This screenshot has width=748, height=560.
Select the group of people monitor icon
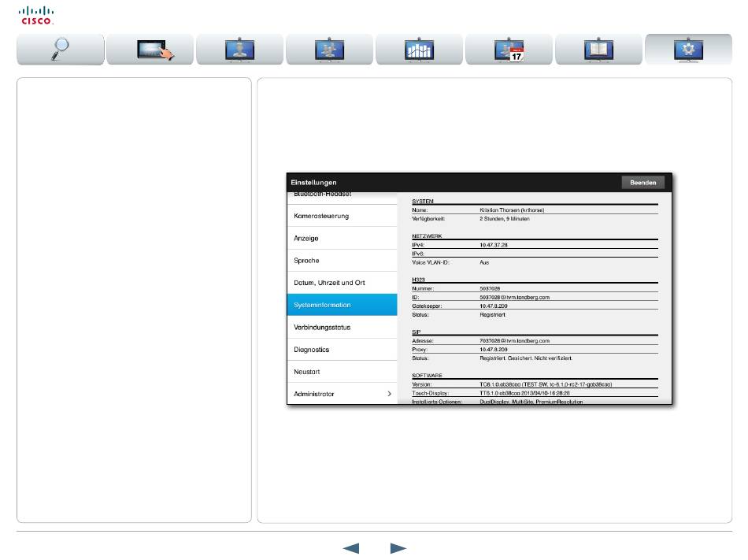click(x=330, y=49)
